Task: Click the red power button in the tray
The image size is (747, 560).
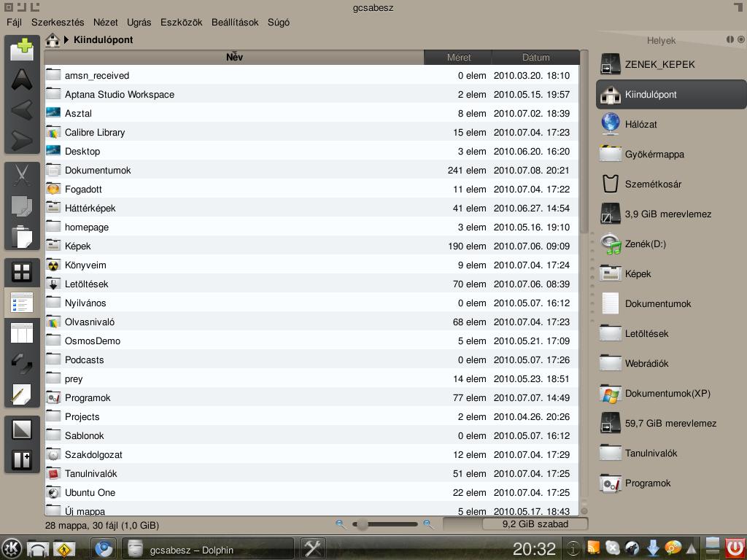Action: pos(734,548)
